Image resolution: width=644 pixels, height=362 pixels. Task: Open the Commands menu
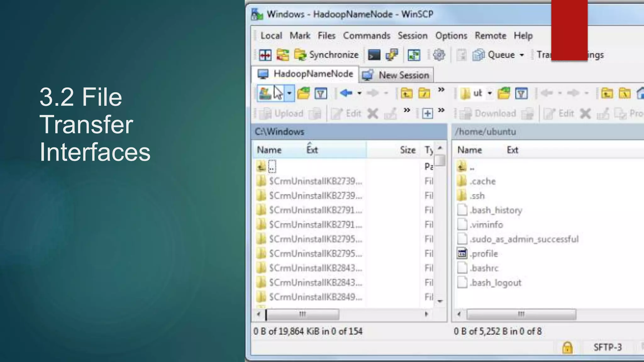367,36
